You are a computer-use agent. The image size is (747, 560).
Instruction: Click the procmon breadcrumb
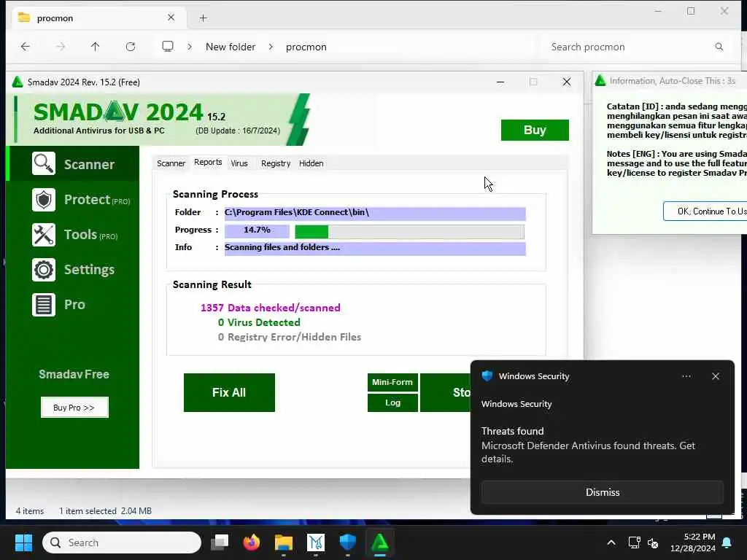coord(306,47)
